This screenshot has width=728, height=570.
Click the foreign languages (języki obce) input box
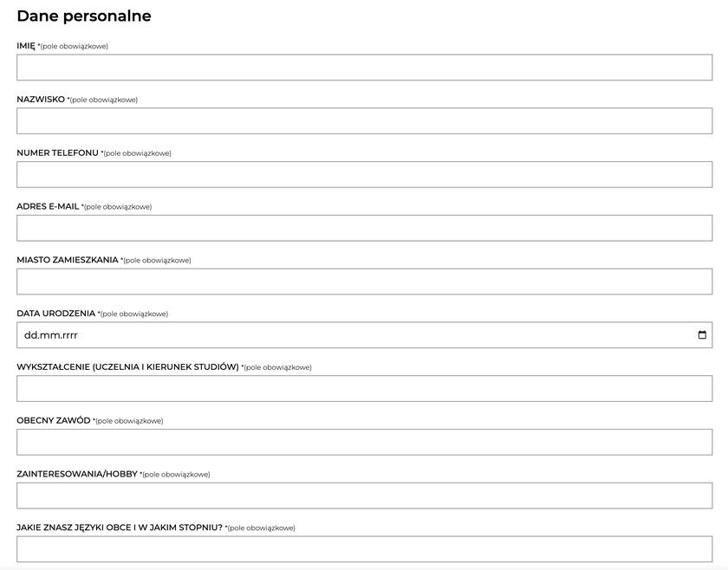tap(364, 549)
